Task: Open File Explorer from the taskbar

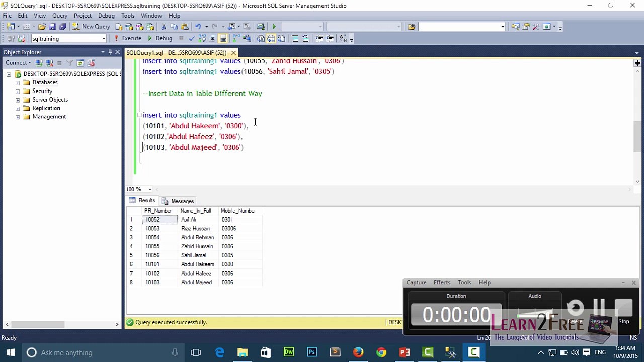Action: coord(243,352)
